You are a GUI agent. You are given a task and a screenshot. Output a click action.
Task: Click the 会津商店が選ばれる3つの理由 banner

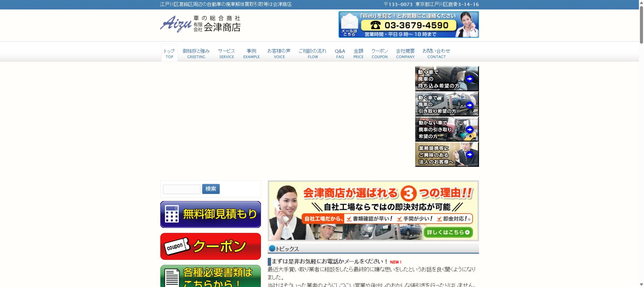click(373, 211)
